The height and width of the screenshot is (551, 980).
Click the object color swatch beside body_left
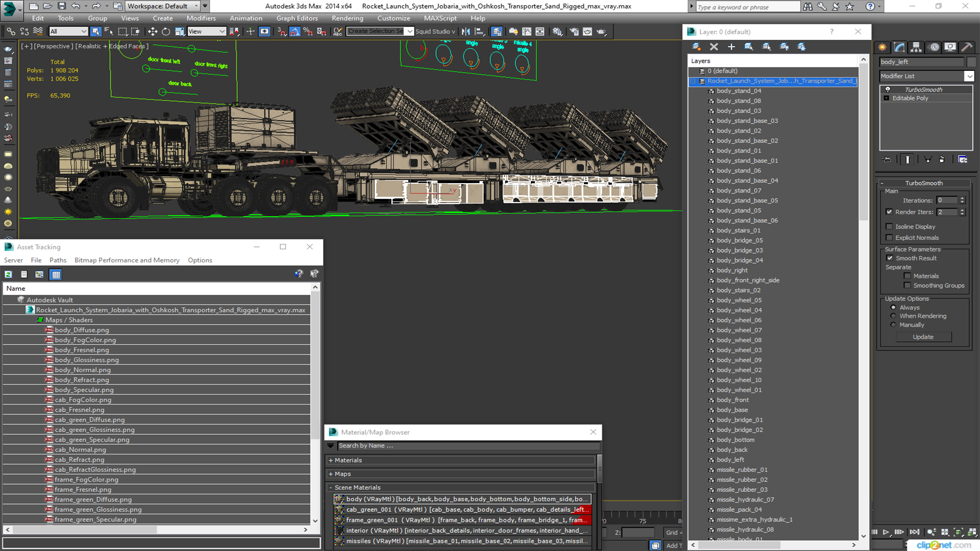971,62
